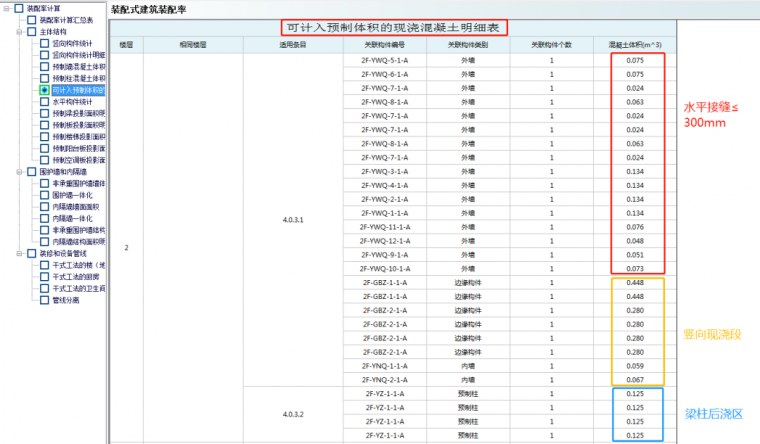Check the 管线分离 checkbox
This screenshot has height=444, width=760.
(x=44, y=300)
